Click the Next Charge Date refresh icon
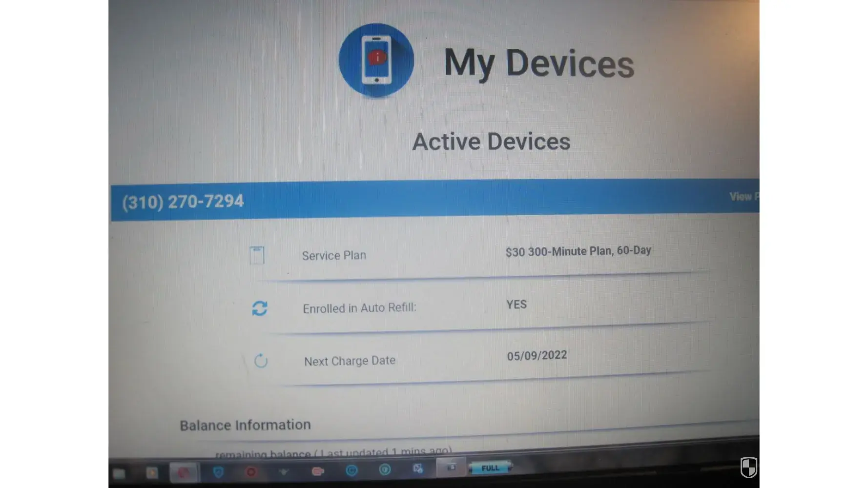The width and height of the screenshot is (868, 488). (x=261, y=361)
